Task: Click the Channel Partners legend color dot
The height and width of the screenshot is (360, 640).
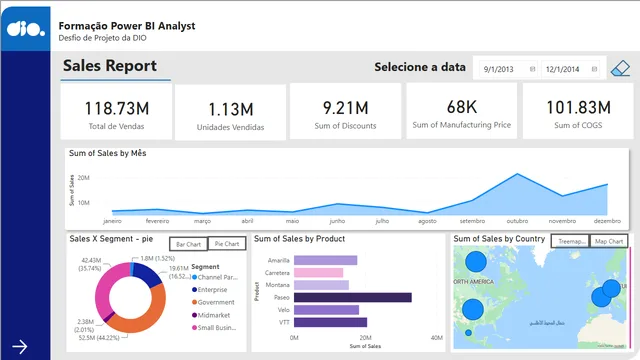Action: pos(194,277)
